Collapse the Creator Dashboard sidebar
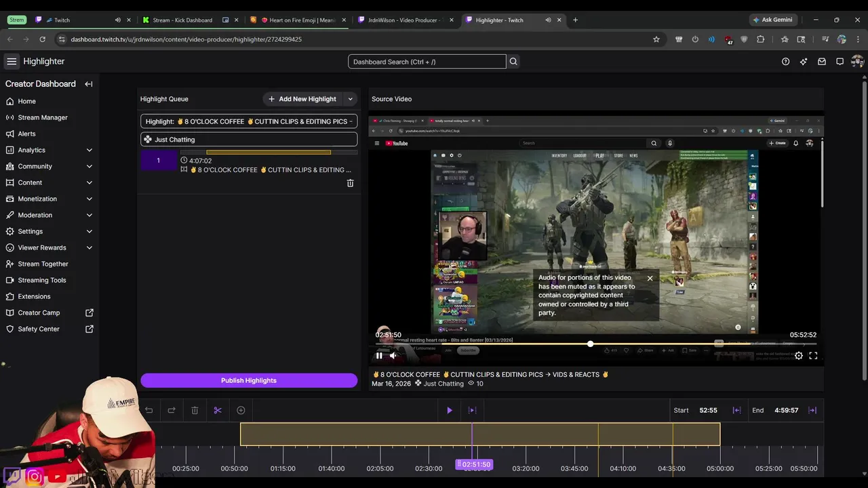 point(89,84)
